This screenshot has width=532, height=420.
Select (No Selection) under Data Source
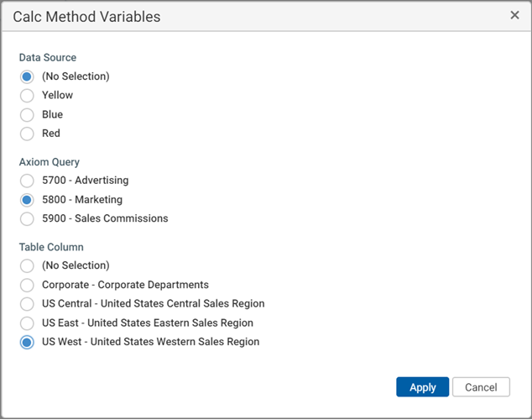27,76
